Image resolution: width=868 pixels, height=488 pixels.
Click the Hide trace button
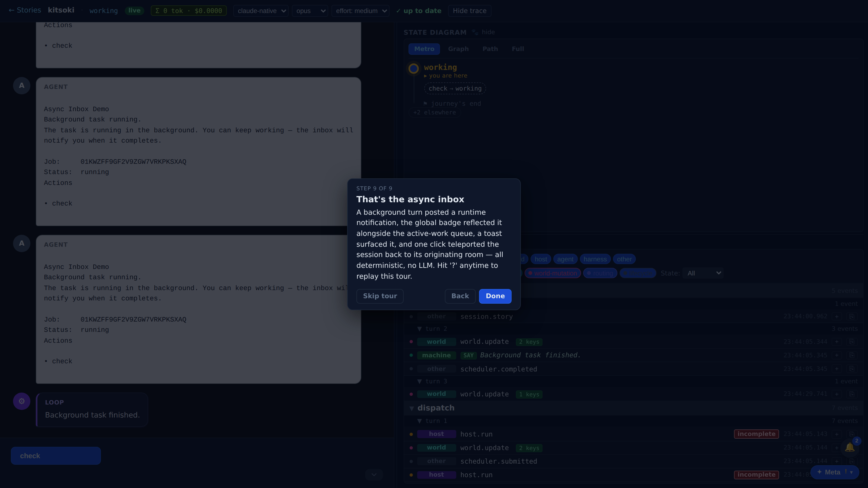pyautogui.click(x=469, y=11)
